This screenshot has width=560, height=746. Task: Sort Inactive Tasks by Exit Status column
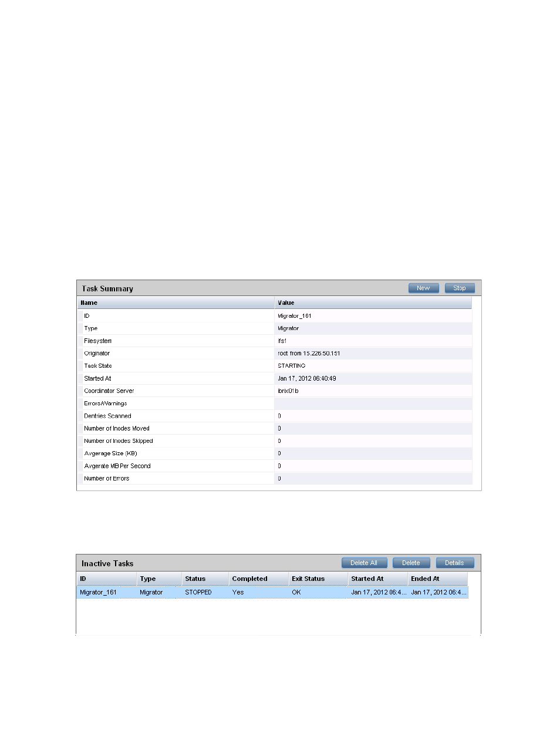coord(318,579)
